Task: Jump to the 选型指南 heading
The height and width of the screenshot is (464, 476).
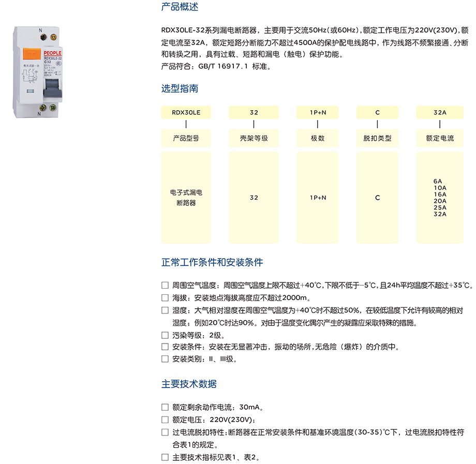Action: click(x=180, y=89)
